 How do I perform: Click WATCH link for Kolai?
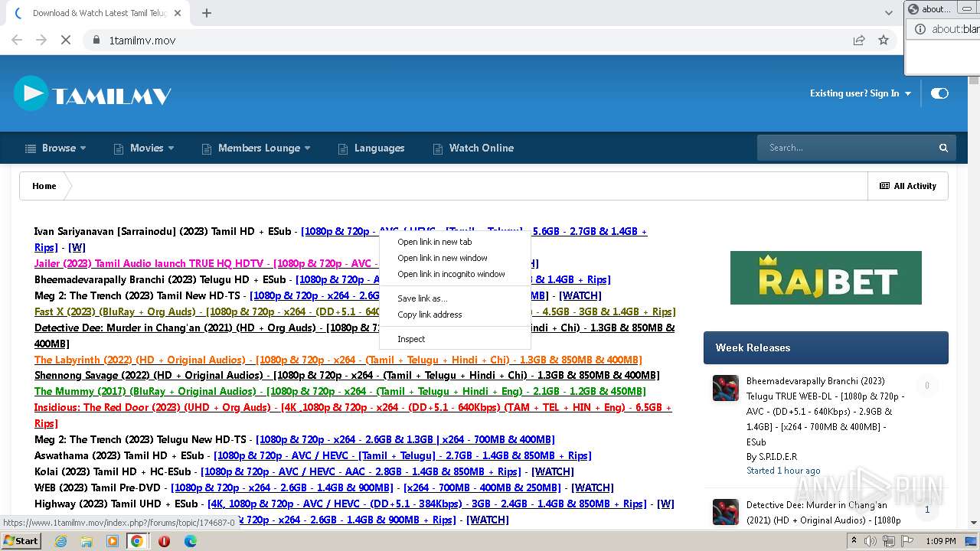click(x=552, y=471)
